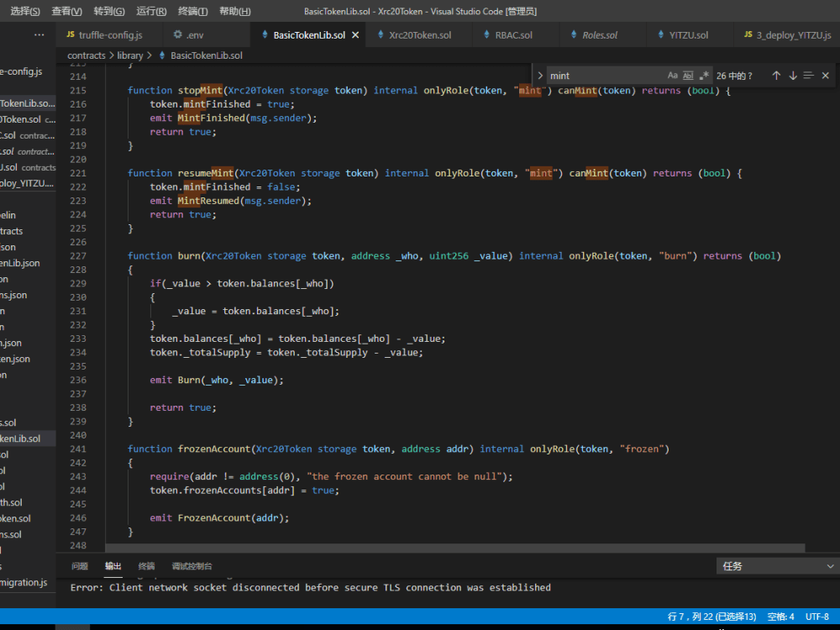Click cursor position status '行 7, 列 22'

(x=711, y=617)
